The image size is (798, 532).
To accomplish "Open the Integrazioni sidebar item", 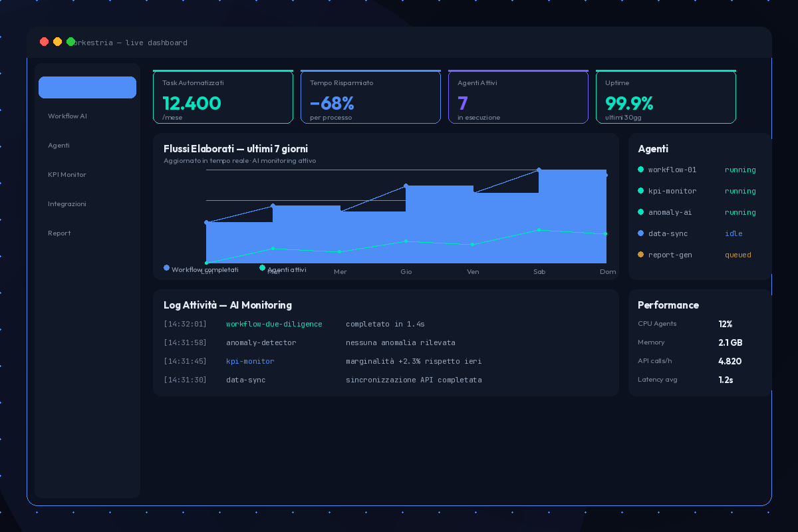I will 67,204.
